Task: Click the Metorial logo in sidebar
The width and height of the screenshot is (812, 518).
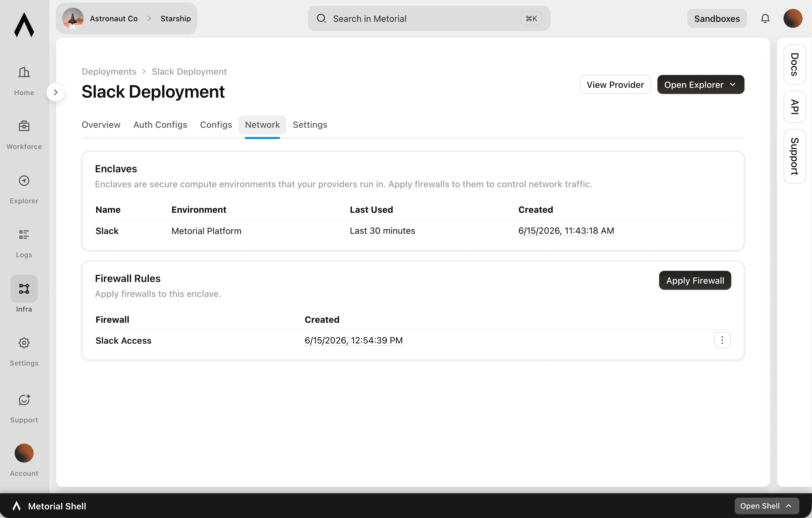Action: [24, 25]
